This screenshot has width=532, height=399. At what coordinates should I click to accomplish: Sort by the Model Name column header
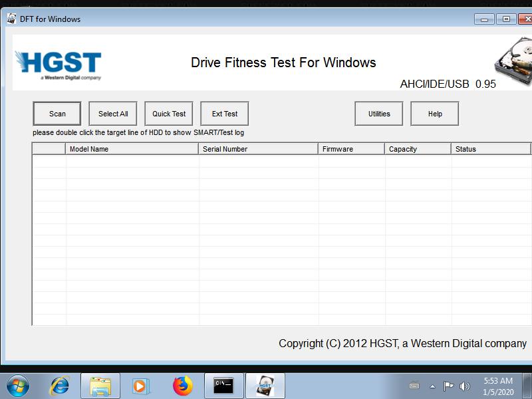point(132,149)
